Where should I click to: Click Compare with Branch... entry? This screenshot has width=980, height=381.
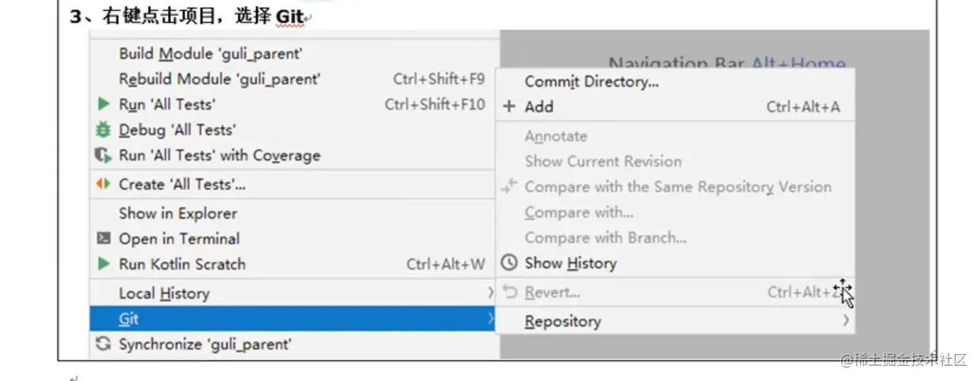[605, 237]
